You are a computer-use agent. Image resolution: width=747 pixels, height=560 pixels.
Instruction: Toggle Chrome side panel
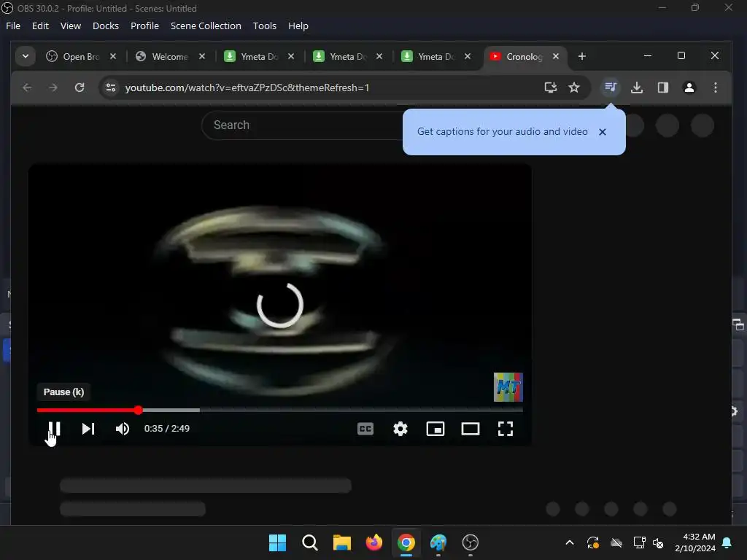tap(662, 87)
